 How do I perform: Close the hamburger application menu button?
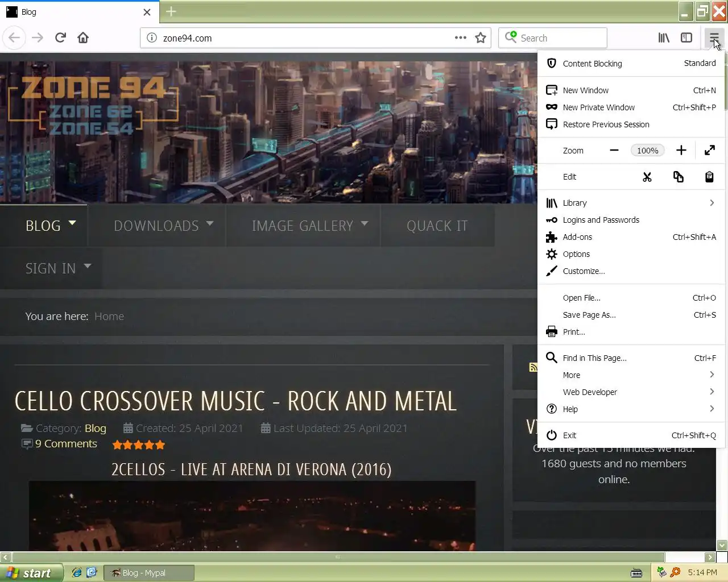(714, 38)
